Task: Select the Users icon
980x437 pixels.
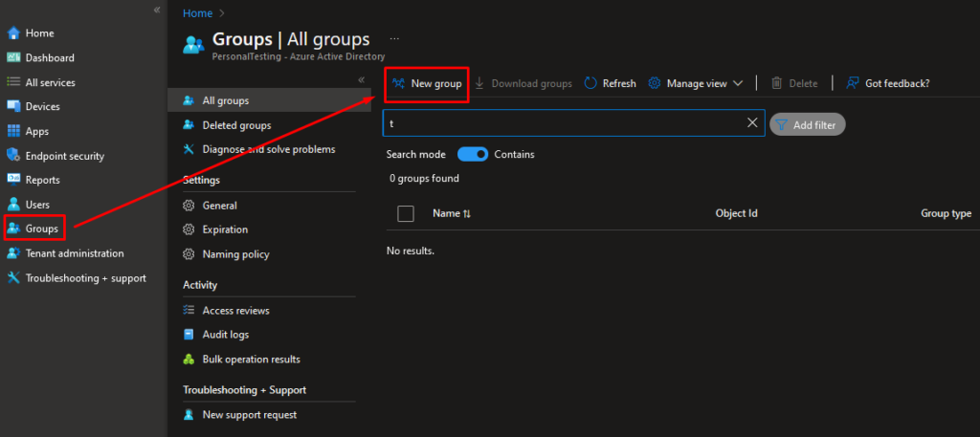Action: pyautogui.click(x=13, y=204)
